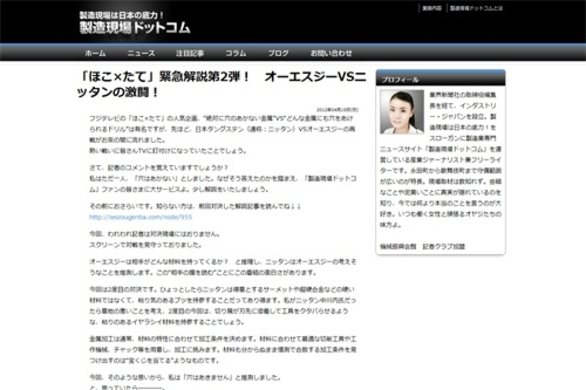The width and height of the screenshot is (586, 390).
Task: Click the paragraph starting 今回は2度目の対決です
Action: pos(223,306)
